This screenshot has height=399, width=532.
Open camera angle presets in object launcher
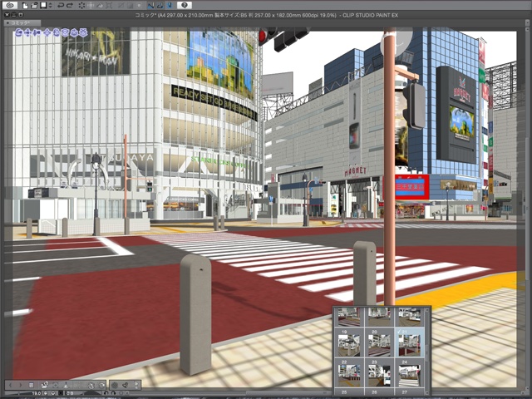point(45,385)
